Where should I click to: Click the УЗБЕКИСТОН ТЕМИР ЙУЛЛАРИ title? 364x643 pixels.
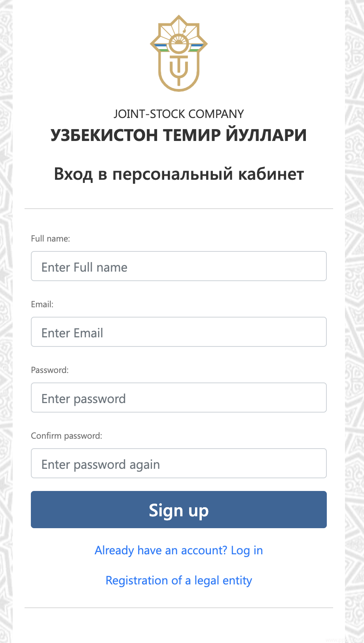tap(179, 135)
